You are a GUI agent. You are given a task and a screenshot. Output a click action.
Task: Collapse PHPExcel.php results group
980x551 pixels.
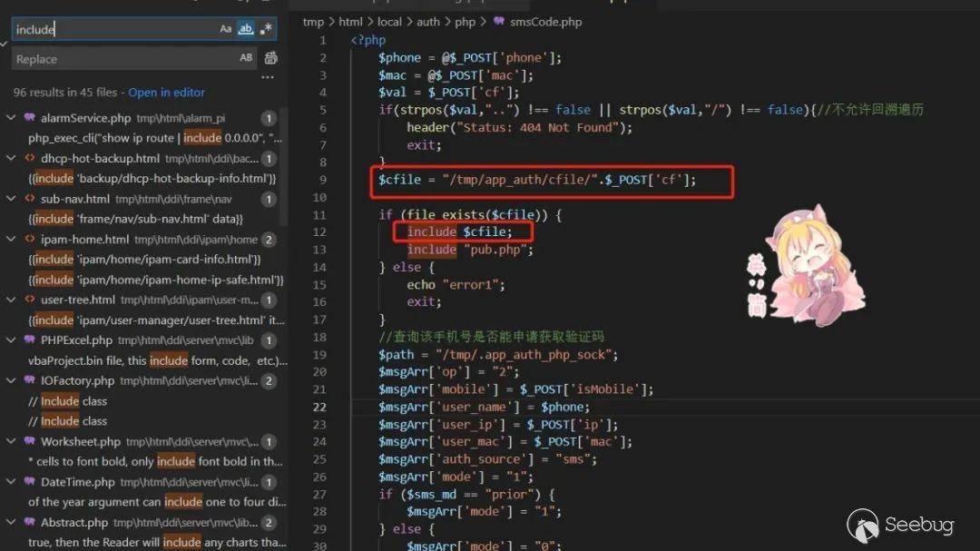click(x=11, y=340)
